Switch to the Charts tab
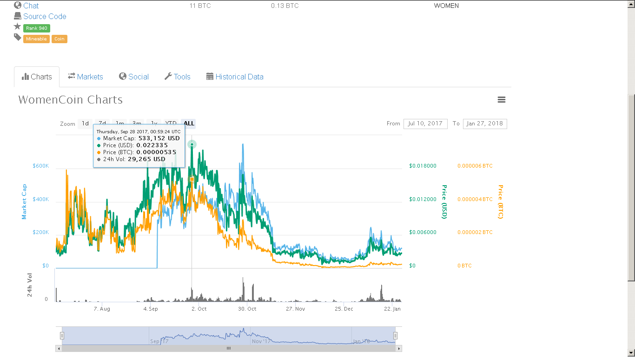 [x=37, y=77]
